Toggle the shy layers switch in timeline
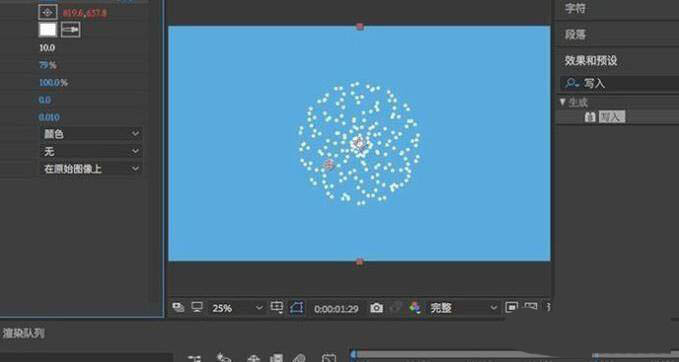 coord(253,358)
